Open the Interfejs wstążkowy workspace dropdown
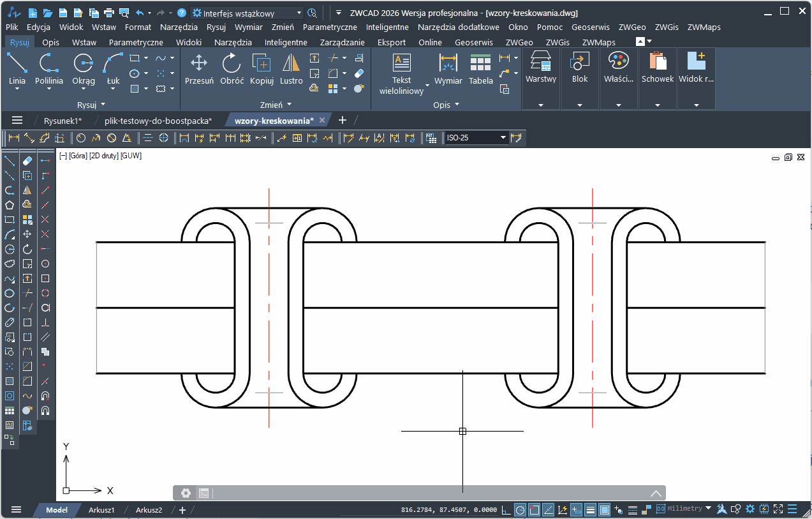The image size is (812, 519). pyautogui.click(x=300, y=13)
